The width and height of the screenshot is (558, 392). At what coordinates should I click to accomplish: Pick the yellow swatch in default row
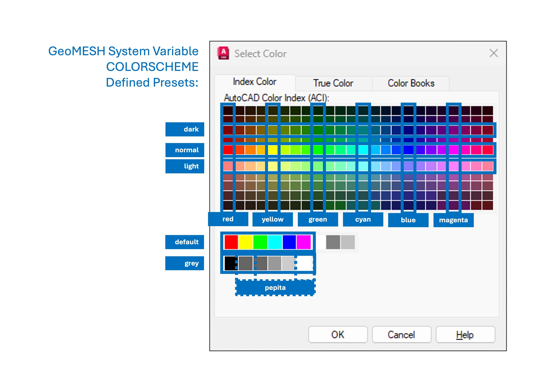coord(246,242)
